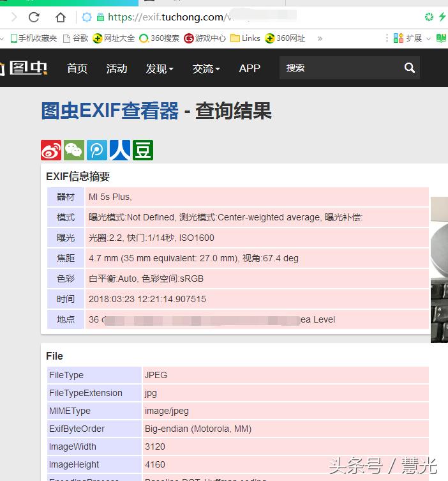Open the 360搜索 bookmark

pyautogui.click(x=159, y=38)
